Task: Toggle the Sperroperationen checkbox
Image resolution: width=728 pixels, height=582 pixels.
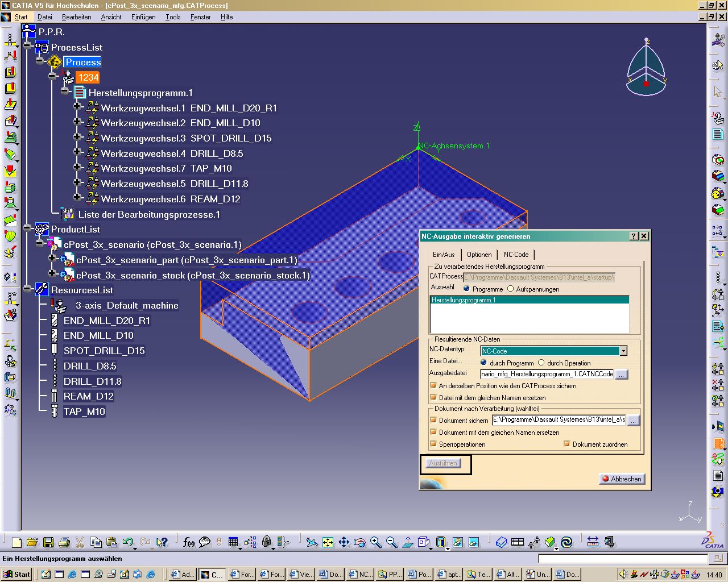Action: [x=433, y=444]
